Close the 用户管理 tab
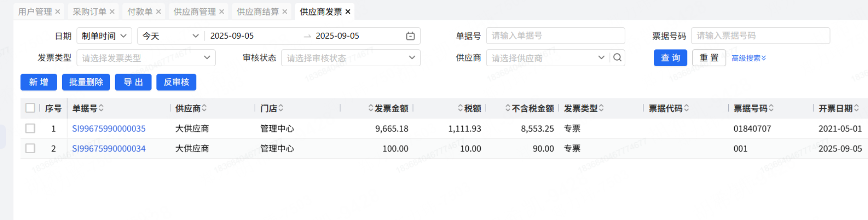This screenshot has height=220, width=868. pyautogui.click(x=58, y=12)
